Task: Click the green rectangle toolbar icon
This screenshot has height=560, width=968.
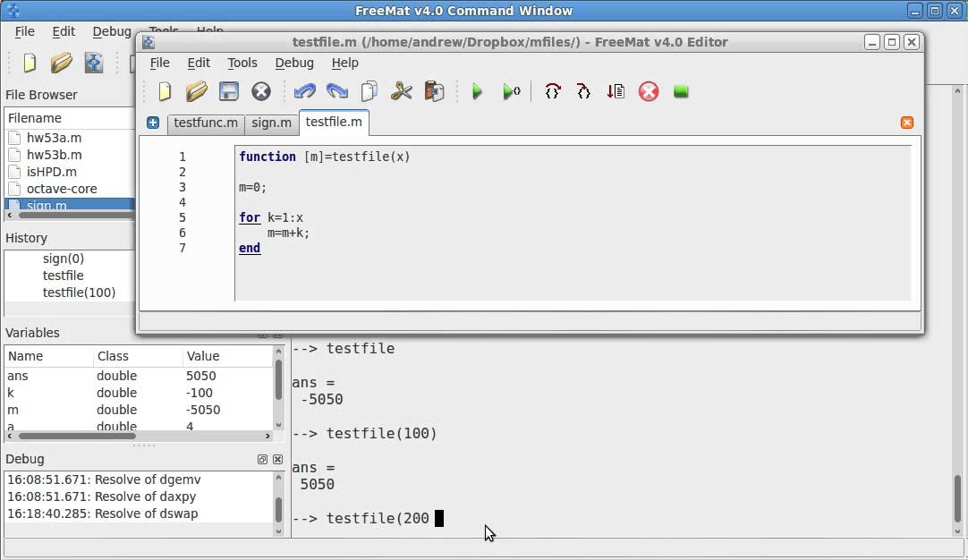Action: point(681,92)
